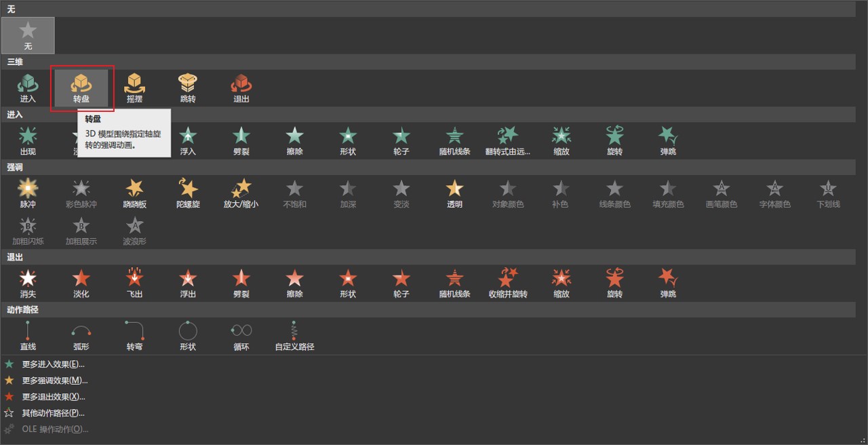Select the 画笔颜色 emphasis effect
Image resolution: width=868 pixels, height=445 pixels.
point(722,193)
